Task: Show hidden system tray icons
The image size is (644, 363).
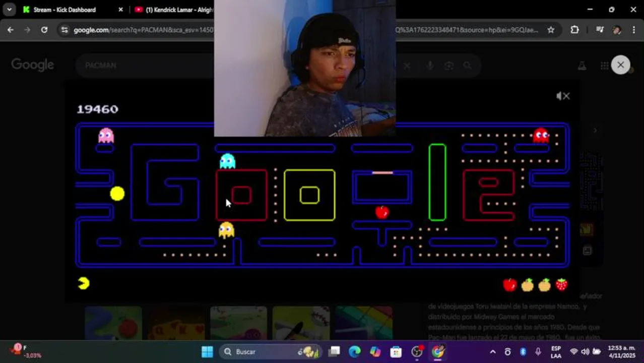Action: coord(493,351)
